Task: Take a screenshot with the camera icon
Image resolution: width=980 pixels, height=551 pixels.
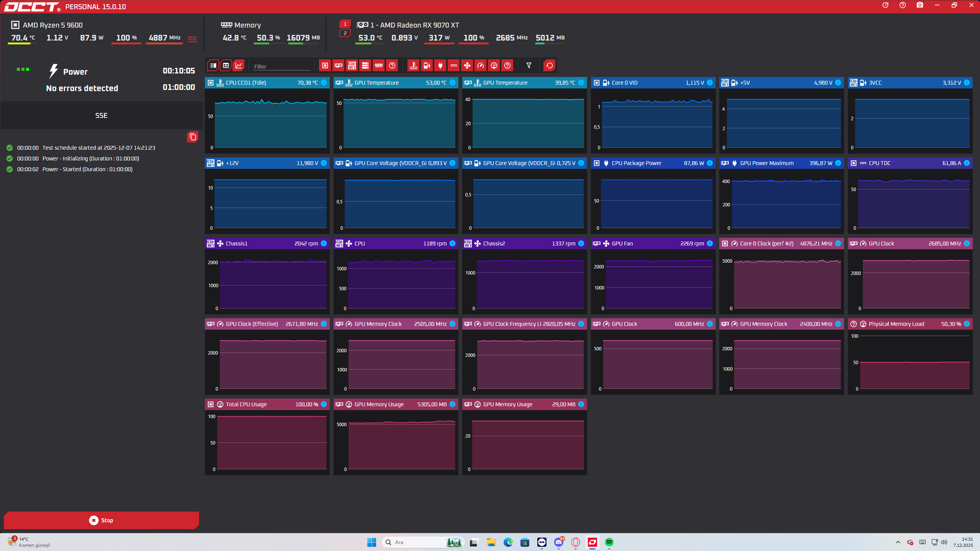Action: coord(920,5)
